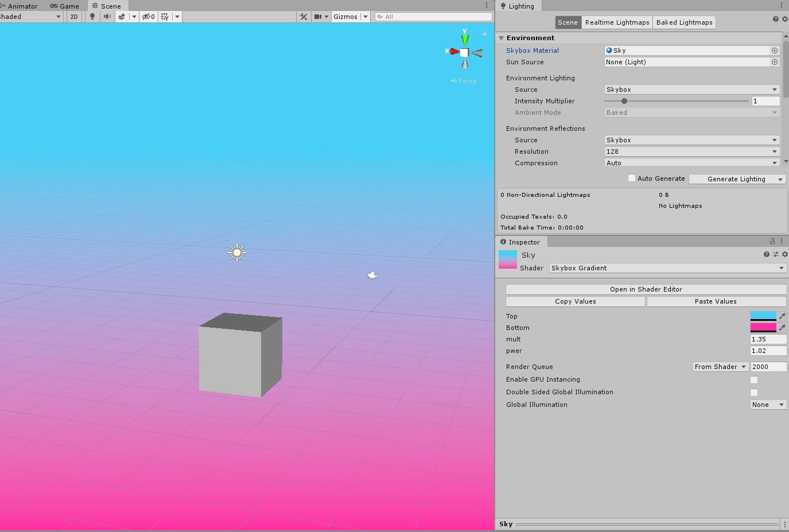This screenshot has width=789, height=532.
Task: Open Sky material settings gear
Action: 784,254
